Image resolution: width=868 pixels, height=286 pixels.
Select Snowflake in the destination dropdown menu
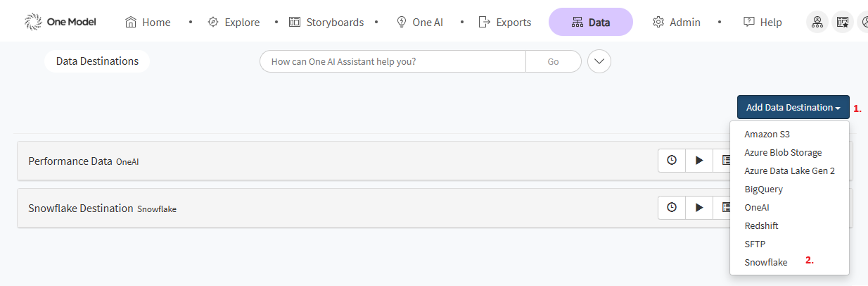point(765,262)
